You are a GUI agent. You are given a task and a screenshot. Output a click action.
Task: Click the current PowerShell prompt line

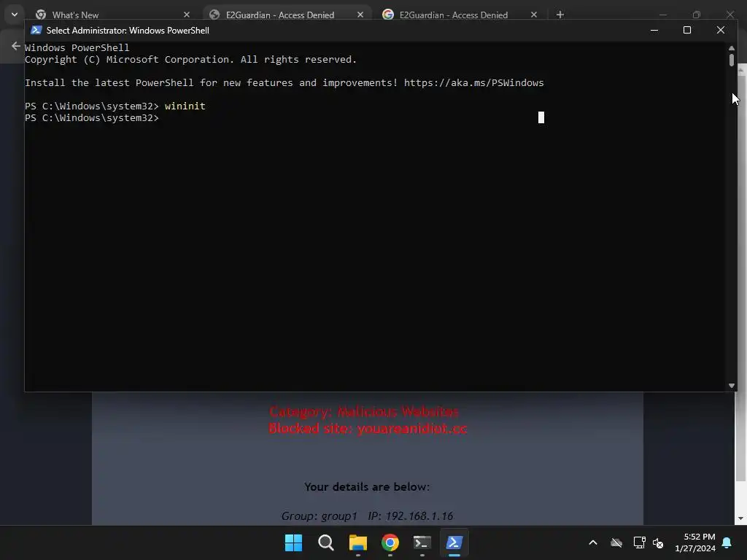pyautogui.click(x=91, y=117)
